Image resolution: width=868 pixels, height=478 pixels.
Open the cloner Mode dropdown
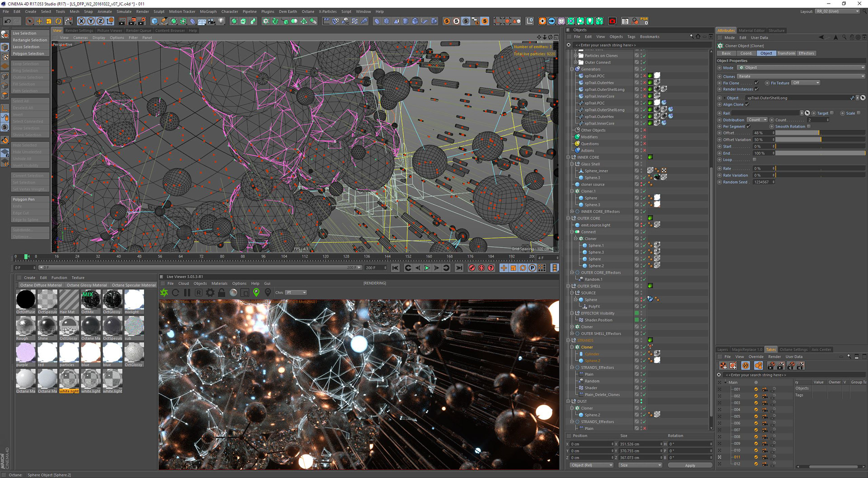(x=802, y=68)
